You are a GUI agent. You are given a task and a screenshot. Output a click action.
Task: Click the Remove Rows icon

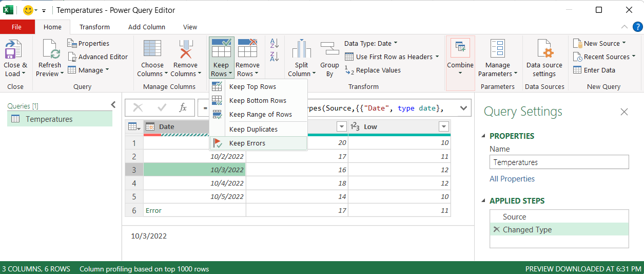click(247, 48)
